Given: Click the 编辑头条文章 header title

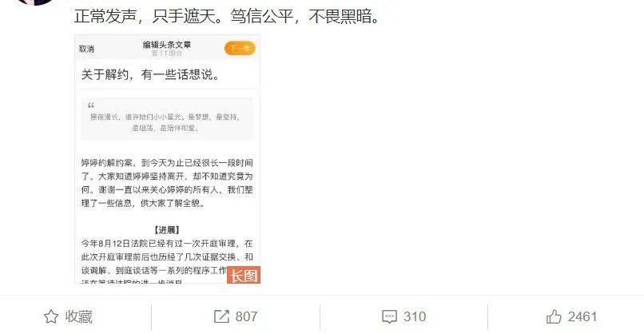Looking at the screenshot, I should point(167,45).
